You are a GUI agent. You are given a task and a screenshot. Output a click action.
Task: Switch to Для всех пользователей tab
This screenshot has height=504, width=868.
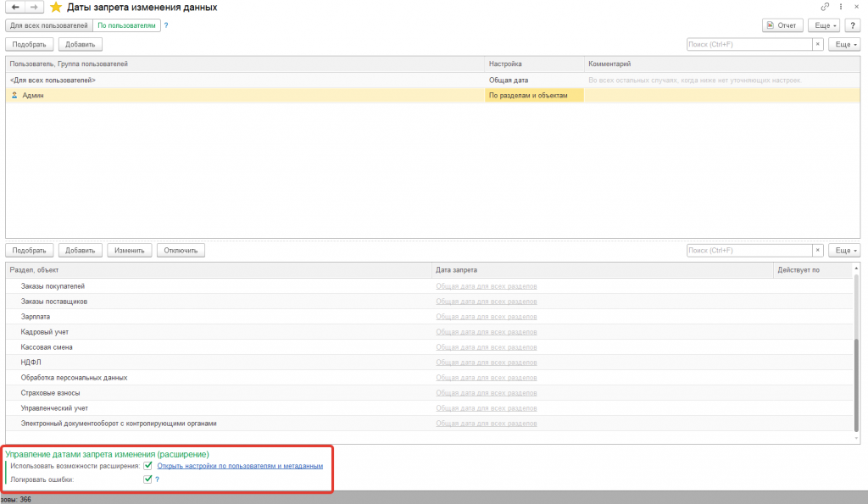pos(48,25)
